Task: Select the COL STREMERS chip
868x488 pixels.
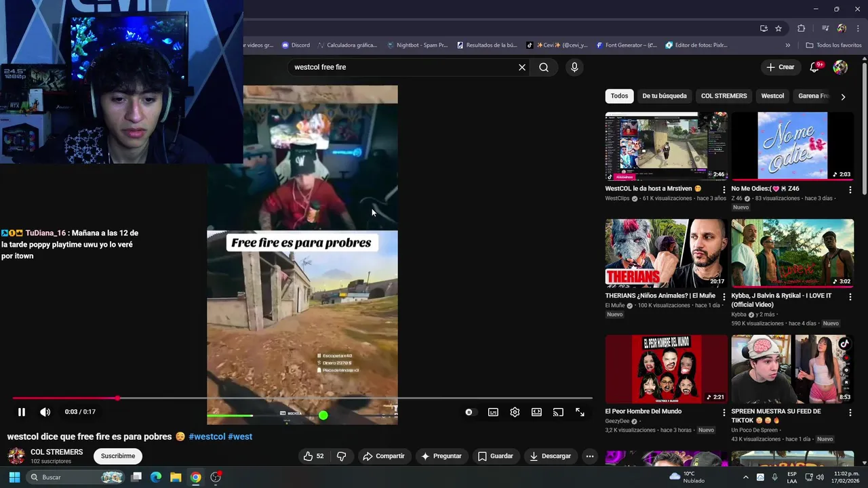Action: tap(724, 96)
